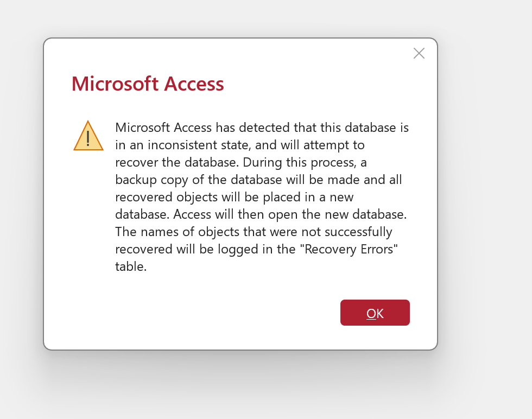The width and height of the screenshot is (532, 419).
Task: Click the word "table." ending the message
Action: 131,266
